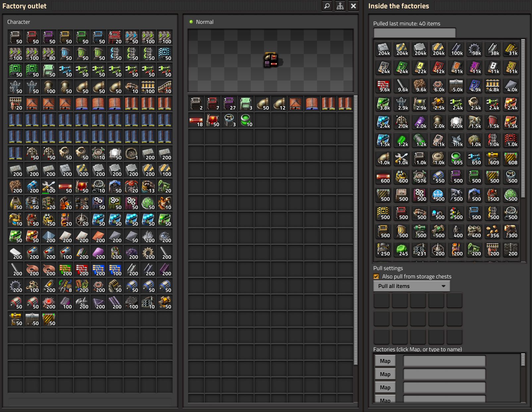Select the factory item showing 2.5k
532x412 pixels.
point(438,104)
